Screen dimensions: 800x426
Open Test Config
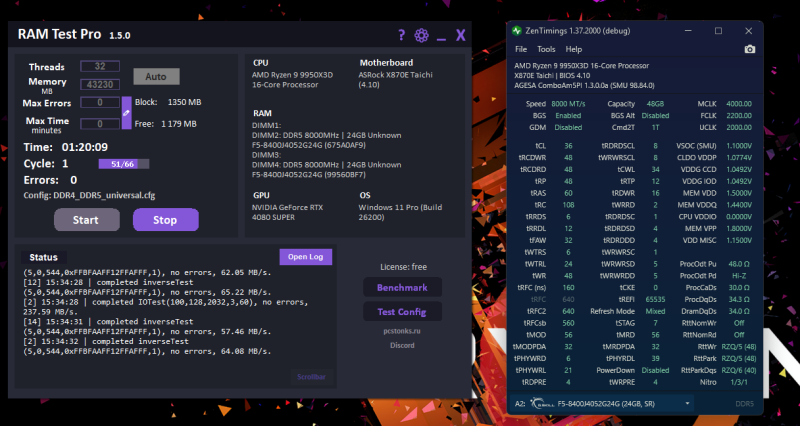pos(402,312)
